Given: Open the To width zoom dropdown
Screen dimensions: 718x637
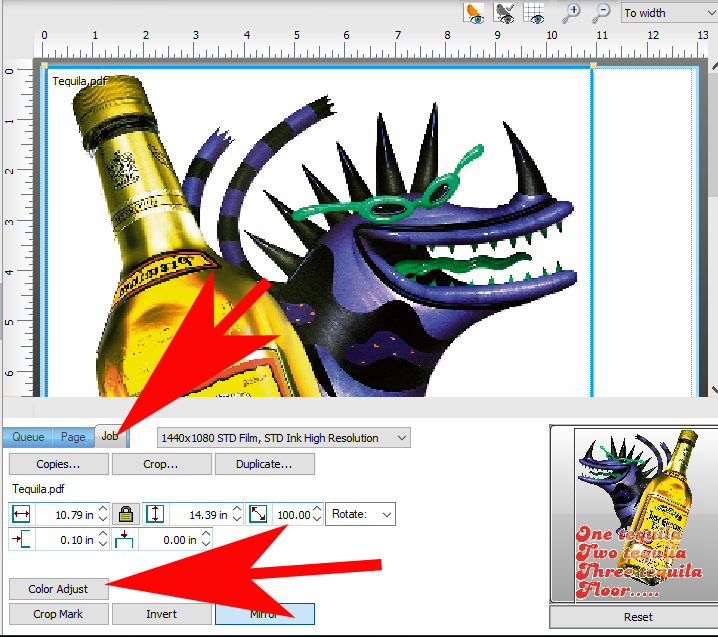Looking at the screenshot, I should [669, 13].
